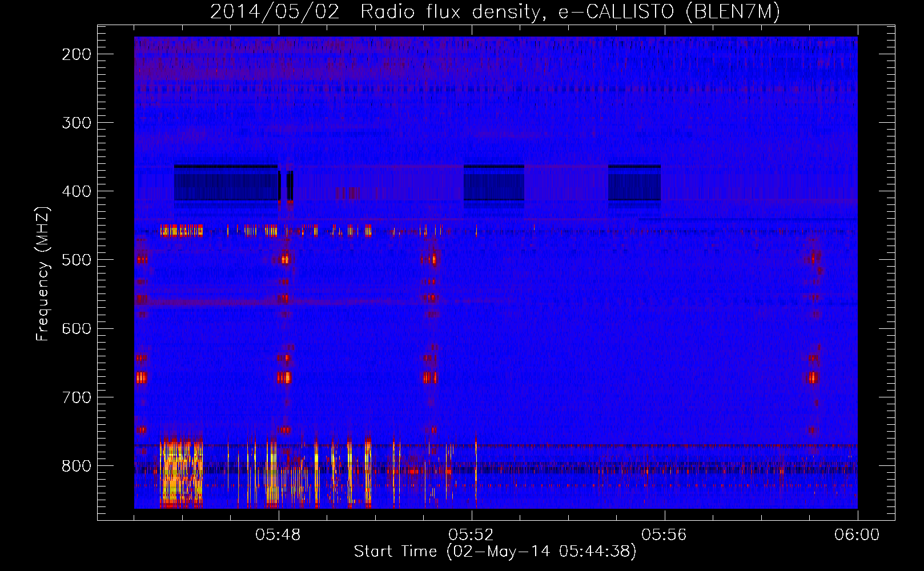Click the 'Frequency (MHZ)' axis label
This screenshot has width=924, height=571.
point(43,274)
